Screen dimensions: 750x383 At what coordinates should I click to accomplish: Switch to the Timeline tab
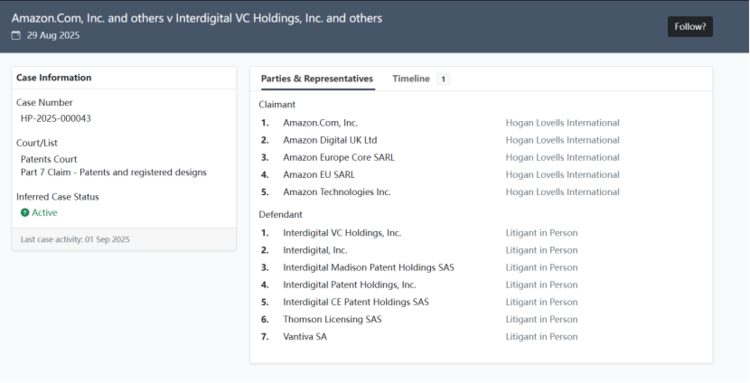click(x=411, y=79)
